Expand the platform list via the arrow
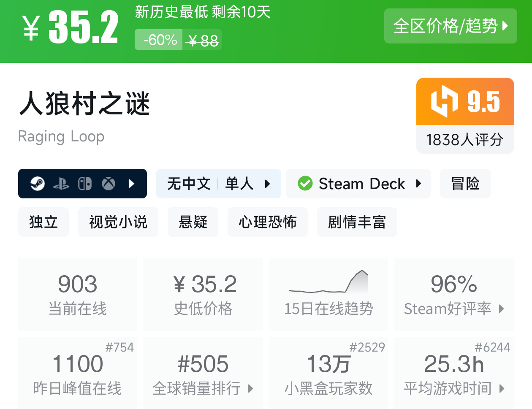532x409 pixels. (132, 184)
